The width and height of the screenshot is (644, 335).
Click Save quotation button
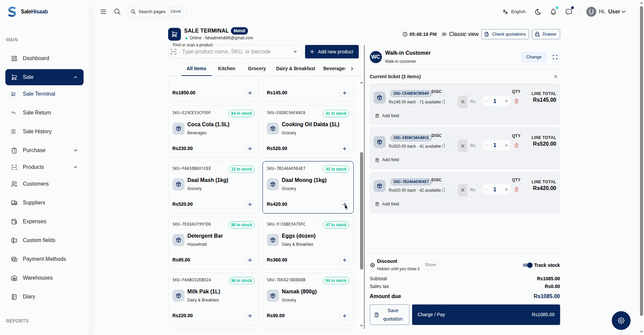pos(390,315)
